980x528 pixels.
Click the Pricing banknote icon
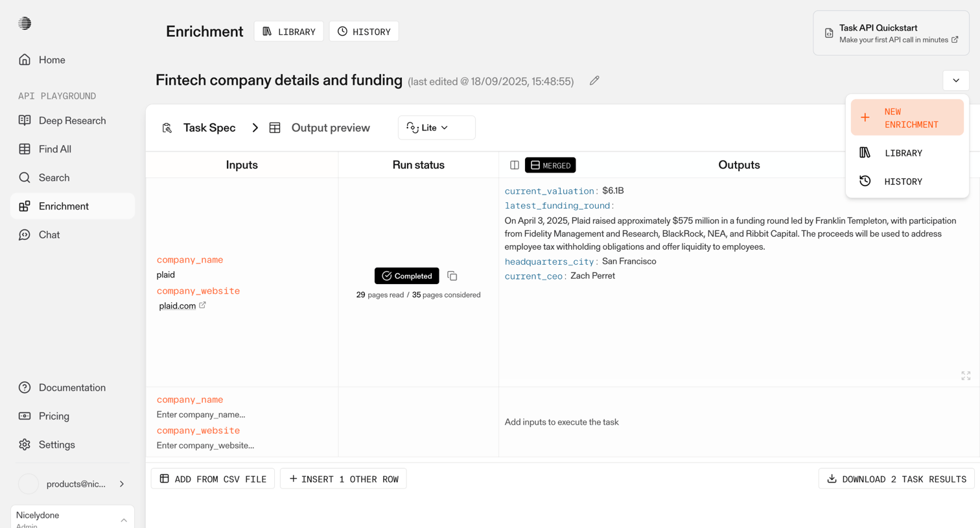tap(25, 416)
